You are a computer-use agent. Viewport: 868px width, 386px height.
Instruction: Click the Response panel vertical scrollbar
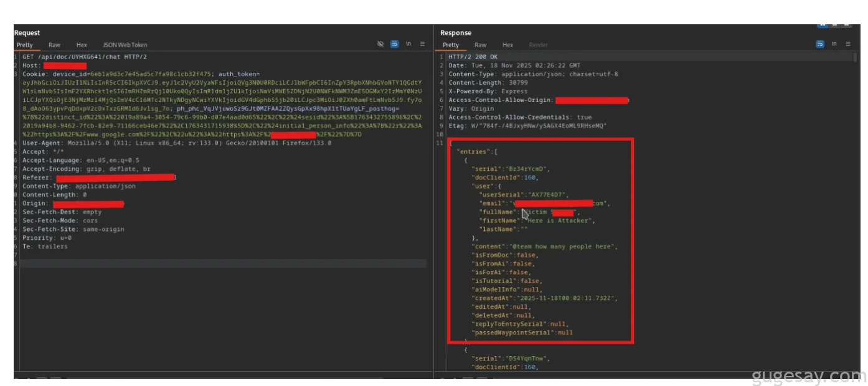click(854, 187)
